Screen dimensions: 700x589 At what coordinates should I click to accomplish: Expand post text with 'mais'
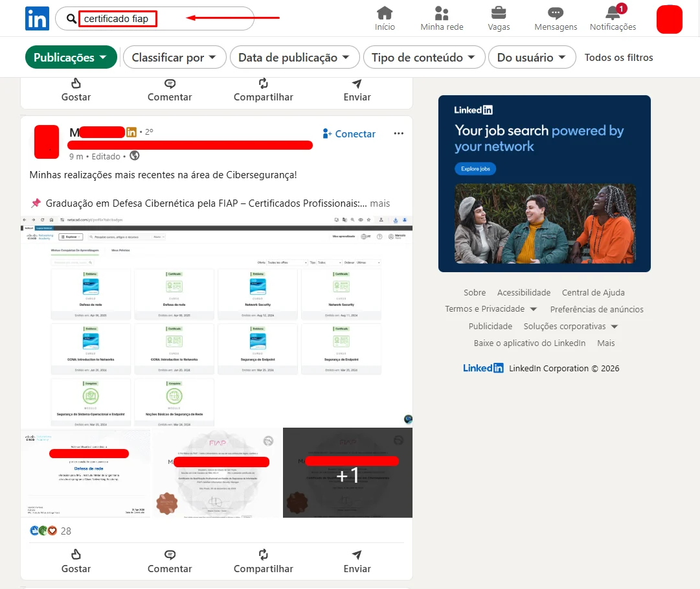tap(380, 203)
